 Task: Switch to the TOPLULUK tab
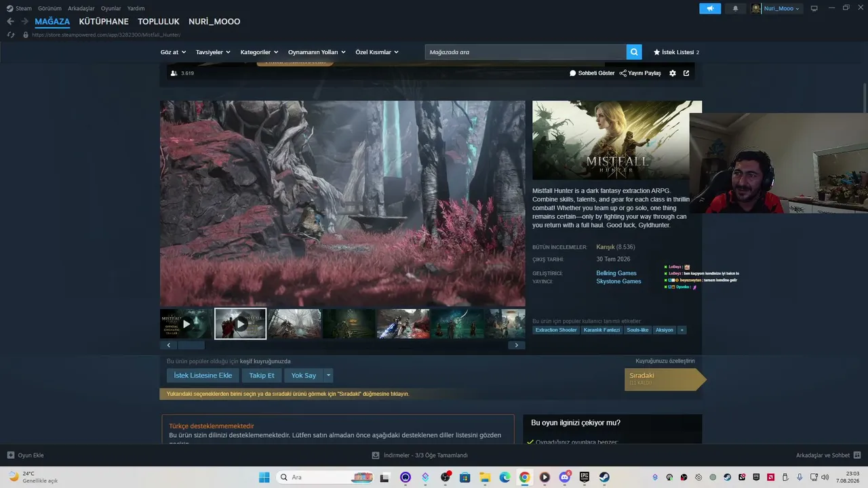tap(159, 22)
